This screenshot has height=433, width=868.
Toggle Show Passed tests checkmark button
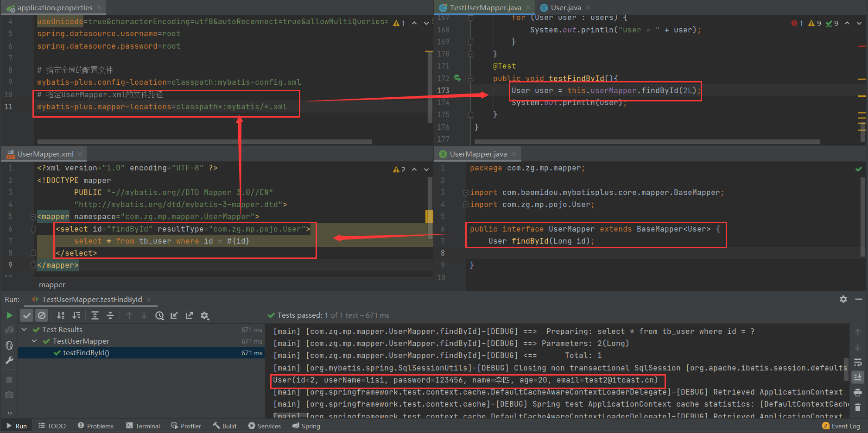(x=27, y=315)
